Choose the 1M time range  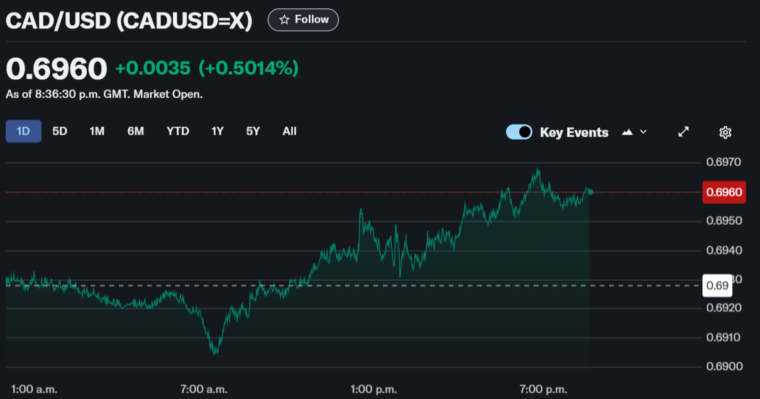click(x=97, y=131)
